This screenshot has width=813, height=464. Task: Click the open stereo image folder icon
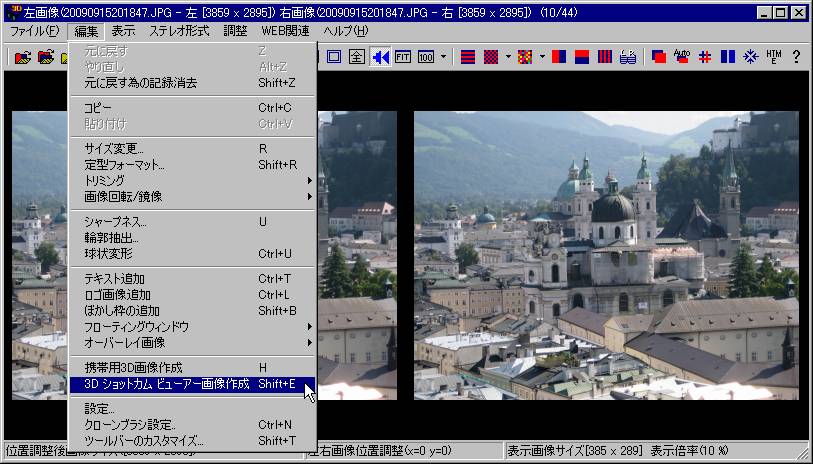click(23, 57)
